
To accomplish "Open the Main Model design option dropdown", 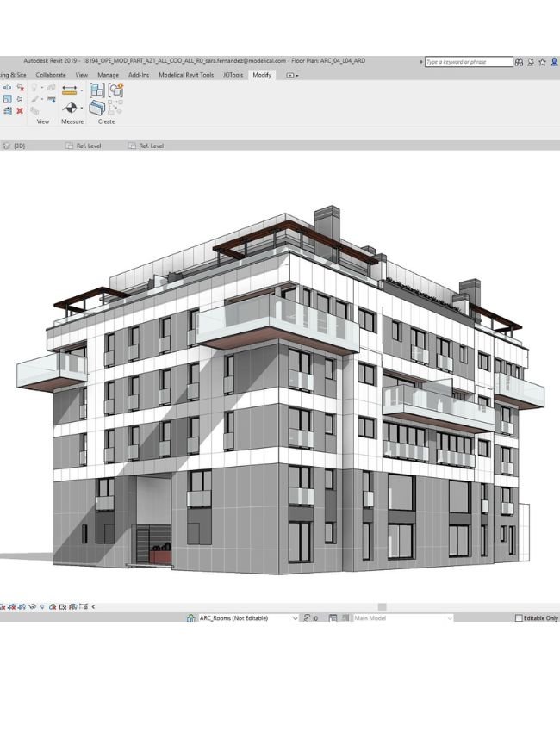I will (402, 618).
